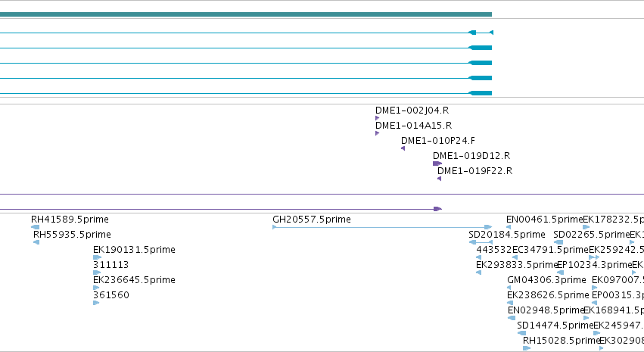
Task: Select the EN00461.5prime label
Action: point(545,220)
